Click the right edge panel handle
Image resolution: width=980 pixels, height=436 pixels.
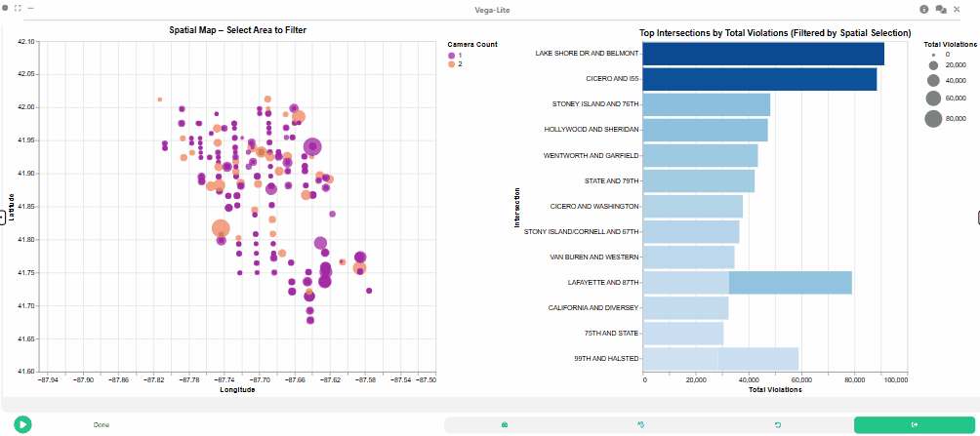977,217
